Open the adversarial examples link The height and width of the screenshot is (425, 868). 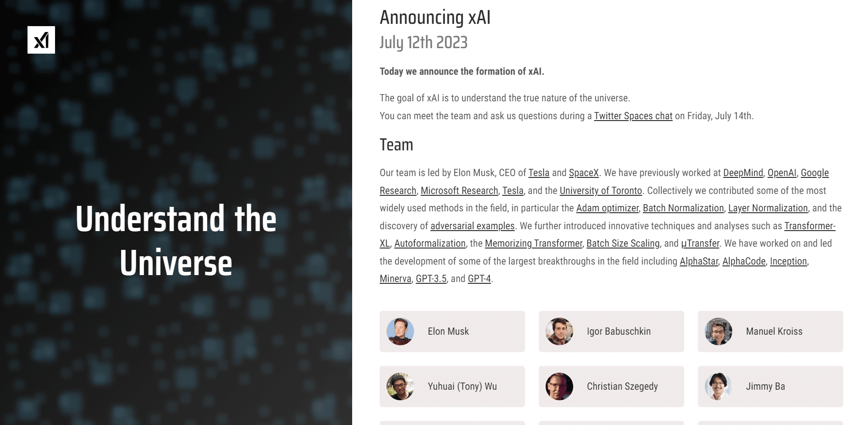click(472, 226)
